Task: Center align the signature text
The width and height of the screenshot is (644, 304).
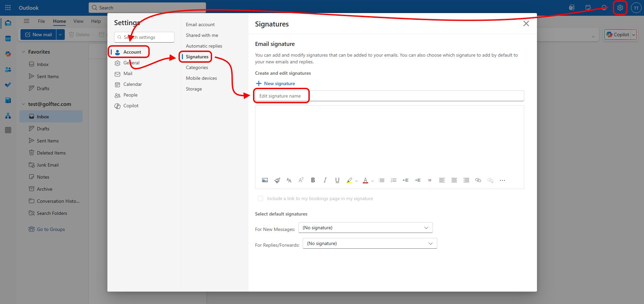Action: 454,180
